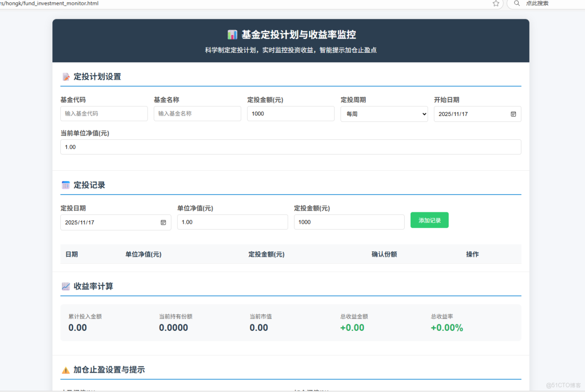Click the green 添加记录 button

(429, 220)
